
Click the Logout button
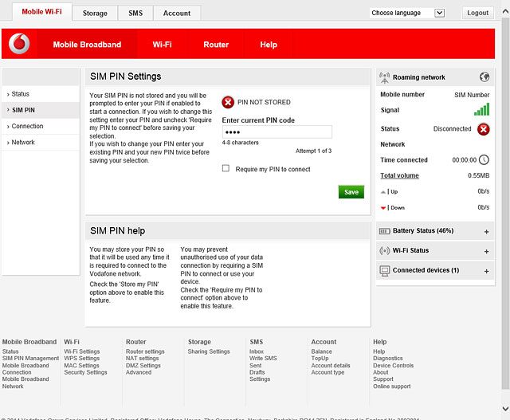click(x=478, y=13)
